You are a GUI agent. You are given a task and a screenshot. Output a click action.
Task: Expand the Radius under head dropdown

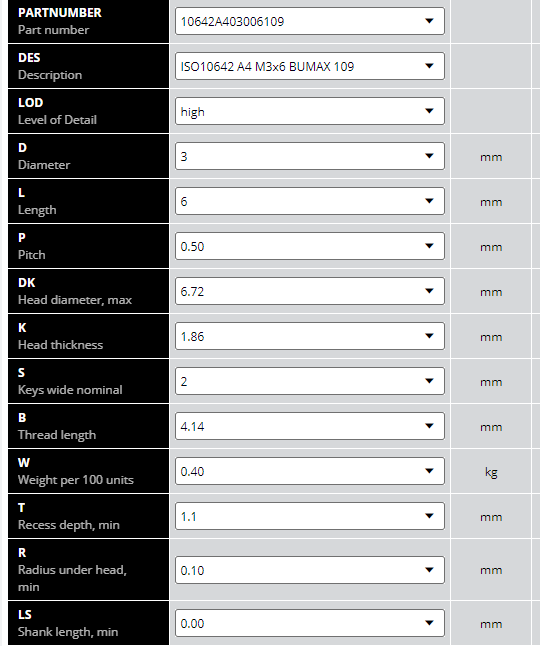pos(310,570)
